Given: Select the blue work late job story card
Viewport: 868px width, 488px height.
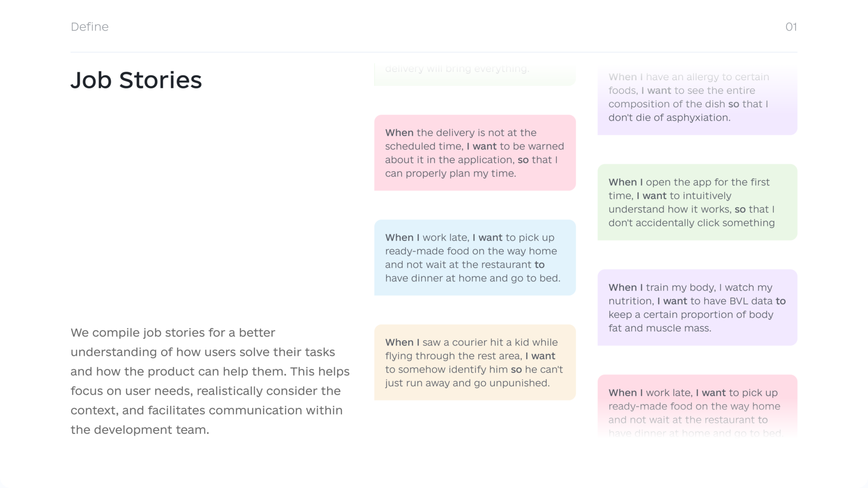Looking at the screenshot, I should [x=475, y=258].
